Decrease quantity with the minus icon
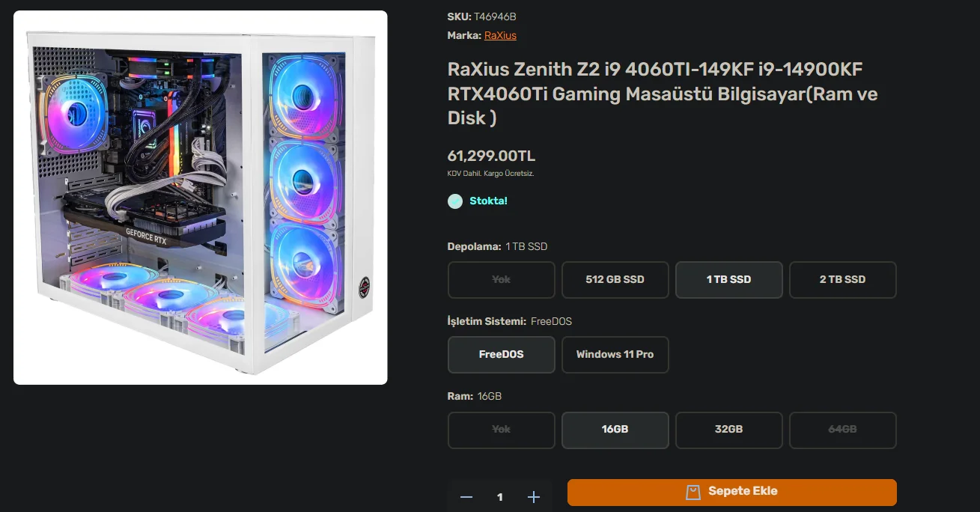This screenshot has height=512, width=980. 466,497
